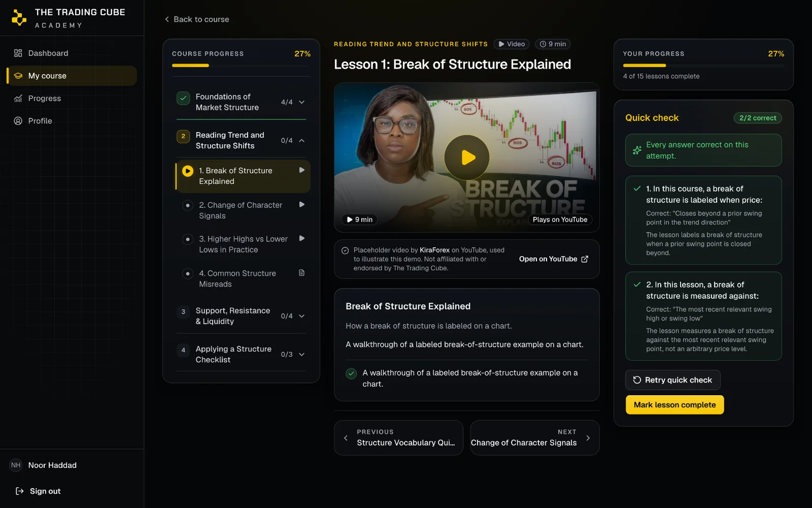Click status circle of Higher Highs lesson
The width and height of the screenshot is (812, 508).
(x=188, y=239)
